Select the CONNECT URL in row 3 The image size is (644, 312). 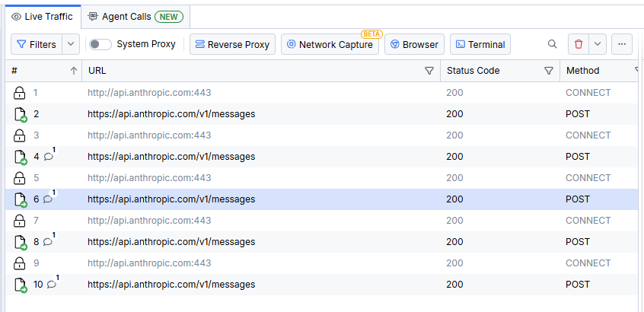tap(149, 135)
